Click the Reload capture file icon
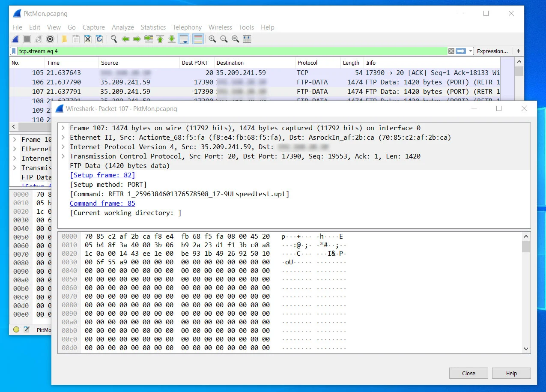This screenshot has height=392, width=546. (99, 39)
